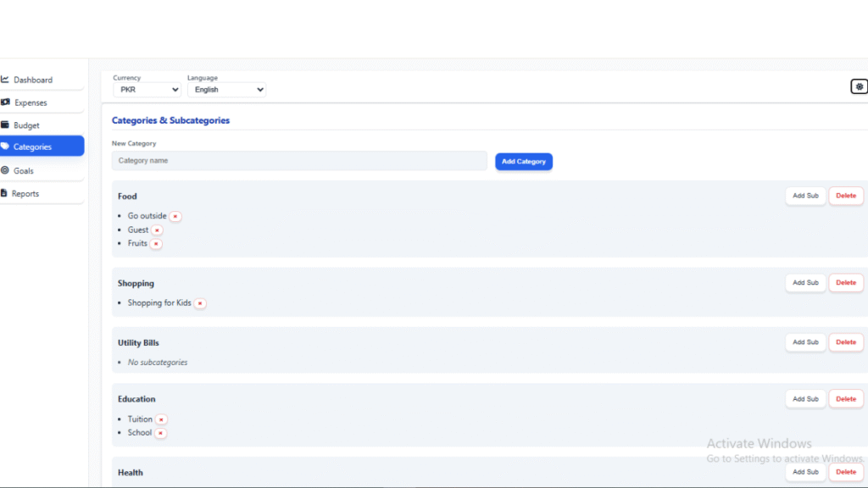Click the settings gear icon

pos(859,86)
